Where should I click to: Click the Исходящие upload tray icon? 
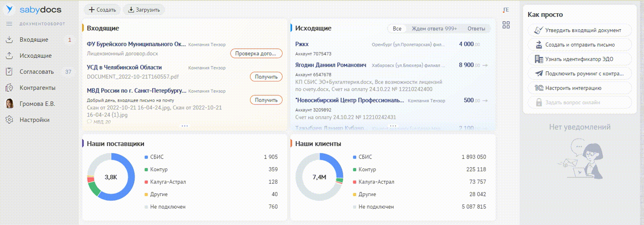[x=9, y=55]
